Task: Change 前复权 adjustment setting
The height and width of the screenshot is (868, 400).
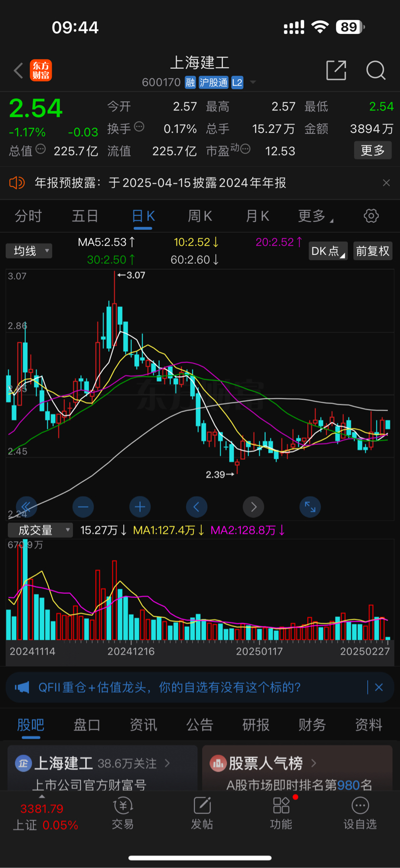Action: [372, 251]
